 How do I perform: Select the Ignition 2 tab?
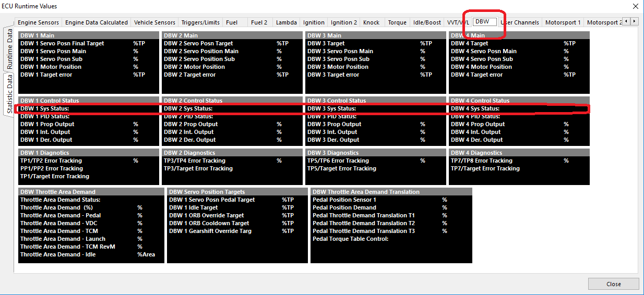(x=344, y=22)
